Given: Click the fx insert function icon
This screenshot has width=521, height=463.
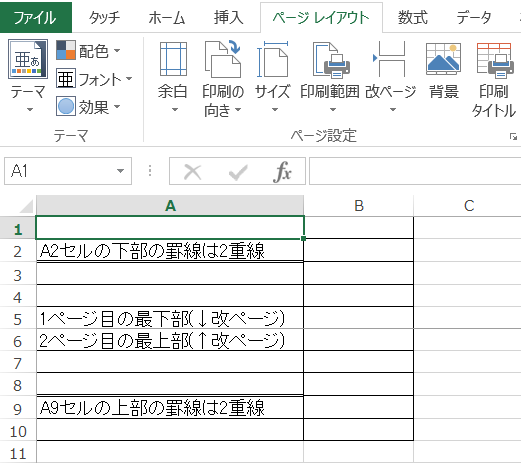Looking at the screenshot, I should [x=282, y=172].
